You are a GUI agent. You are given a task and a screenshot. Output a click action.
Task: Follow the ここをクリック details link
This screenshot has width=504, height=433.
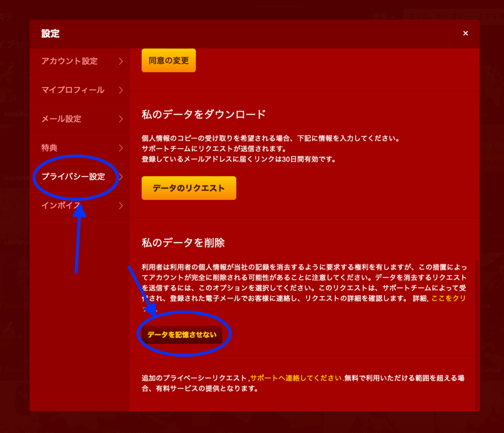coord(448,299)
